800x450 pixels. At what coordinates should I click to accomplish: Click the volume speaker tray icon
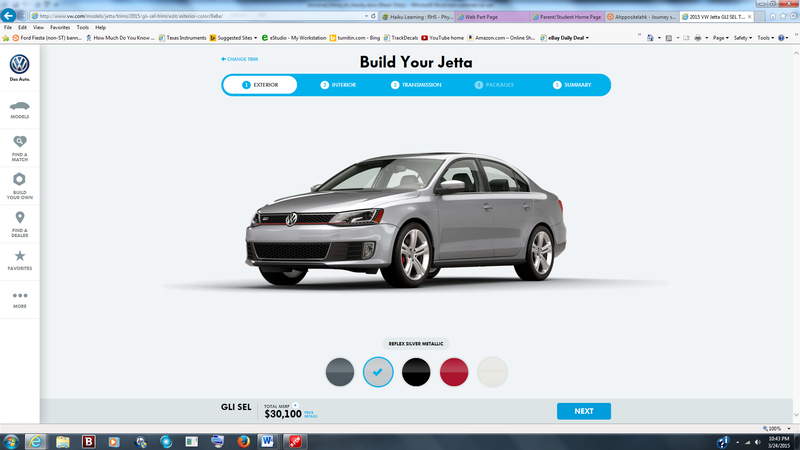pyautogui.click(x=758, y=442)
